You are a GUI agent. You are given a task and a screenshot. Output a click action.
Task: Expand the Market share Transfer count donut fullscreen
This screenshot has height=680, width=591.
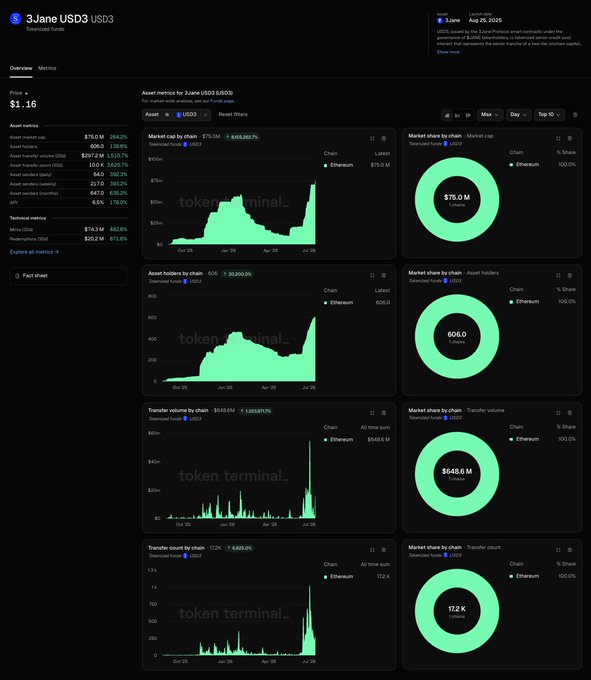(558, 550)
